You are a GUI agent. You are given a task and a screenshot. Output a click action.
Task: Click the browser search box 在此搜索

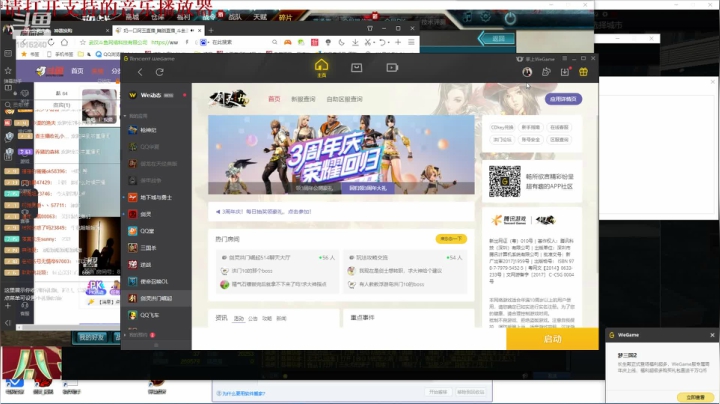point(241,42)
